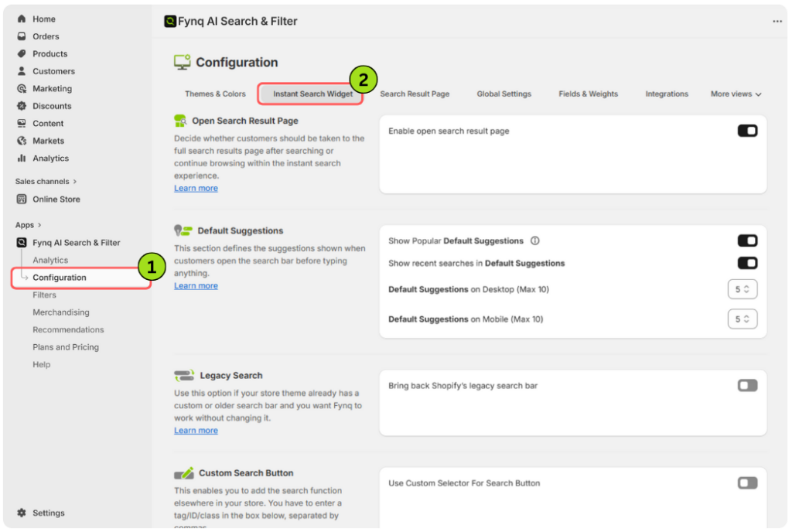
Task: Click the Discounts badge icon
Action: tap(21, 106)
